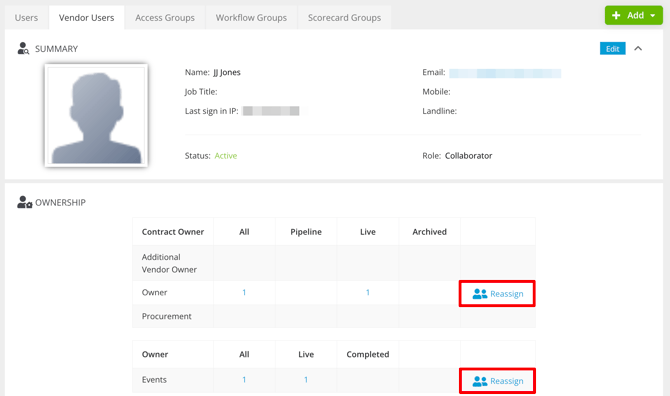Click the 'Archived' column header
670x396 pixels.
coord(429,232)
